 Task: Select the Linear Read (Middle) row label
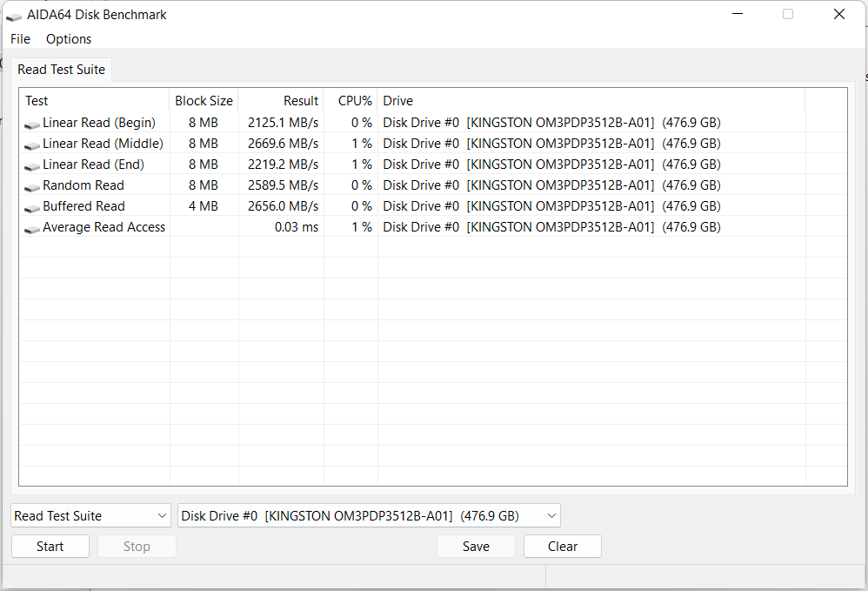[x=103, y=144]
